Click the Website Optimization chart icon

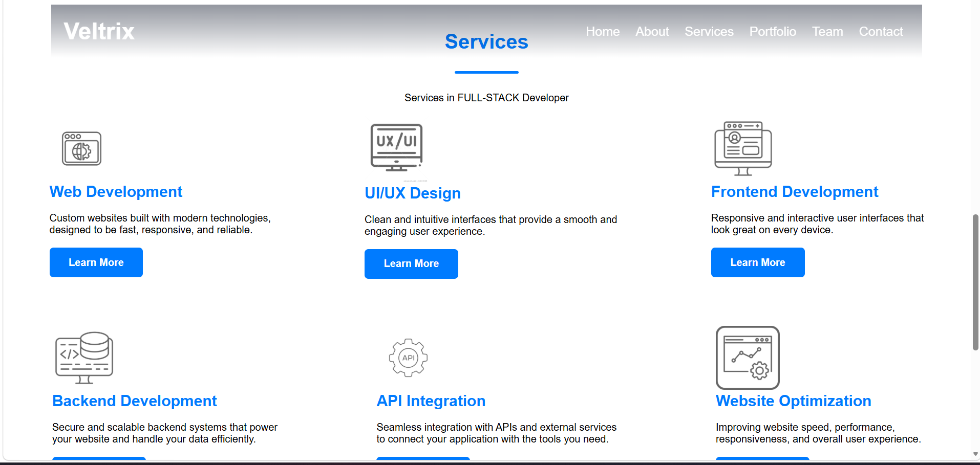click(748, 358)
